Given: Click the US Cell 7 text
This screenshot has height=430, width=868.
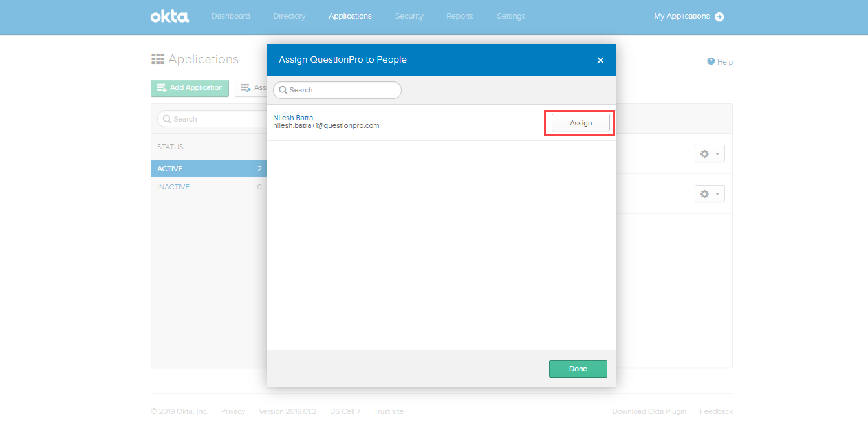Looking at the screenshot, I should pyautogui.click(x=345, y=411).
